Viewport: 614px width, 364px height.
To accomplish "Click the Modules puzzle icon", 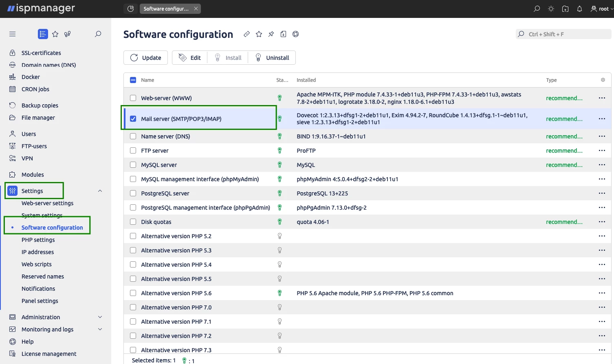I will tap(13, 175).
